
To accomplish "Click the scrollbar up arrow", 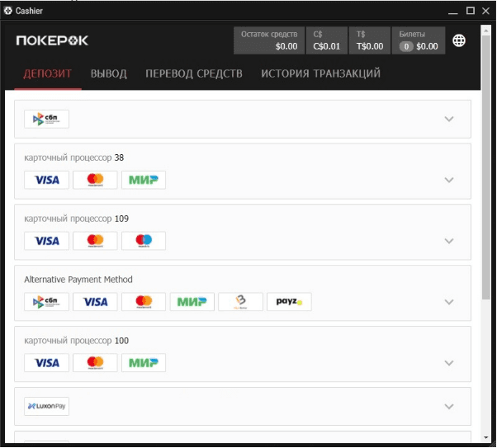I will (x=486, y=31).
